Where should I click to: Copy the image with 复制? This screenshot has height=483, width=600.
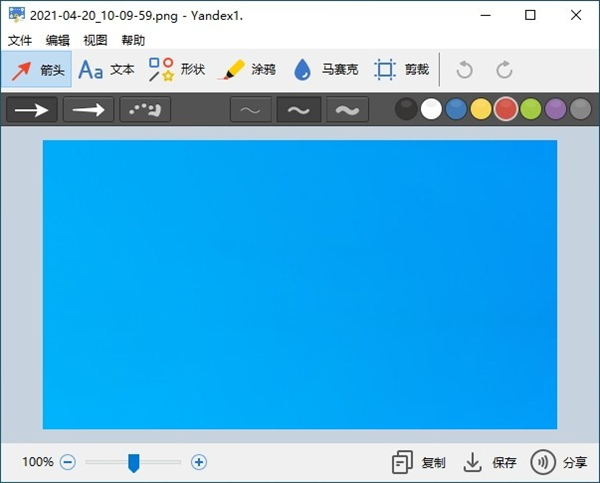pyautogui.click(x=419, y=462)
